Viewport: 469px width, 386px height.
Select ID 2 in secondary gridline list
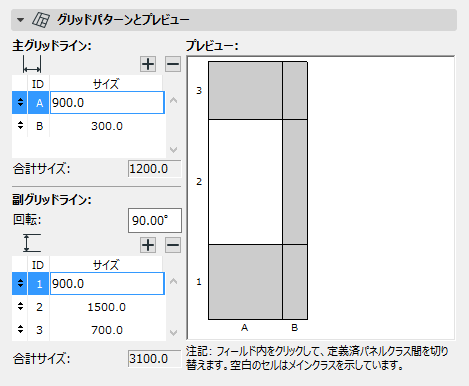tap(39, 307)
